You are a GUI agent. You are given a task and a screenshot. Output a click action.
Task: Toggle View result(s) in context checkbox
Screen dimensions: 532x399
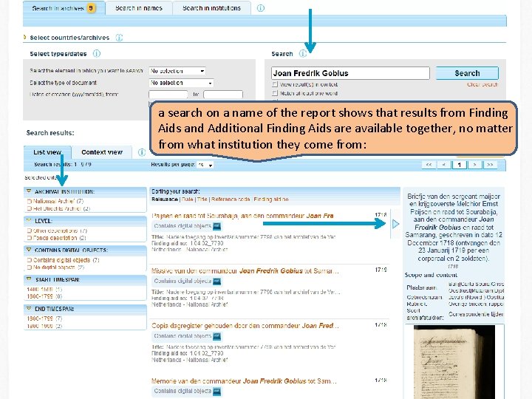tap(275, 84)
